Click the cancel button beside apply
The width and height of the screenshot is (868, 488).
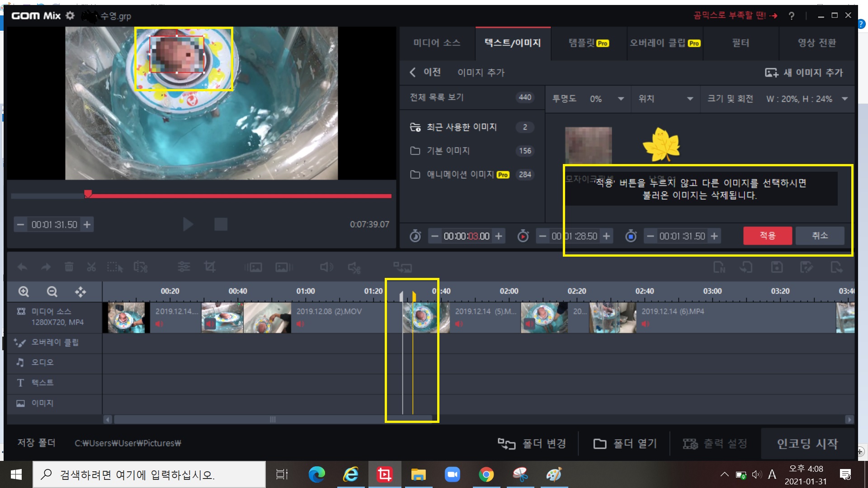tap(820, 236)
